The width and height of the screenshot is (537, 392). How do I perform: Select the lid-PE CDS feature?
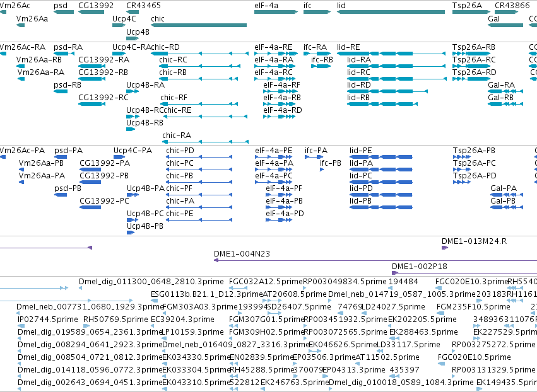pyautogui.click(x=381, y=157)
